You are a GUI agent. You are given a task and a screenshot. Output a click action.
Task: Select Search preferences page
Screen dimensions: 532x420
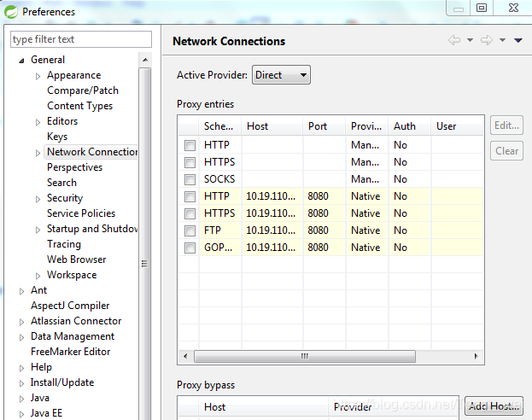tap(61, 183)
